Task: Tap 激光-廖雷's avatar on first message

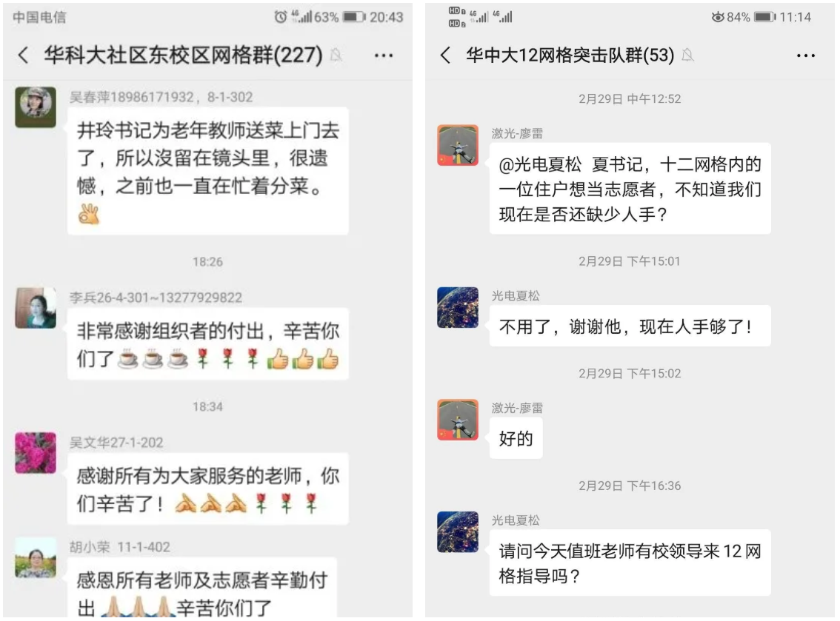Action: [x=458, y=145]
